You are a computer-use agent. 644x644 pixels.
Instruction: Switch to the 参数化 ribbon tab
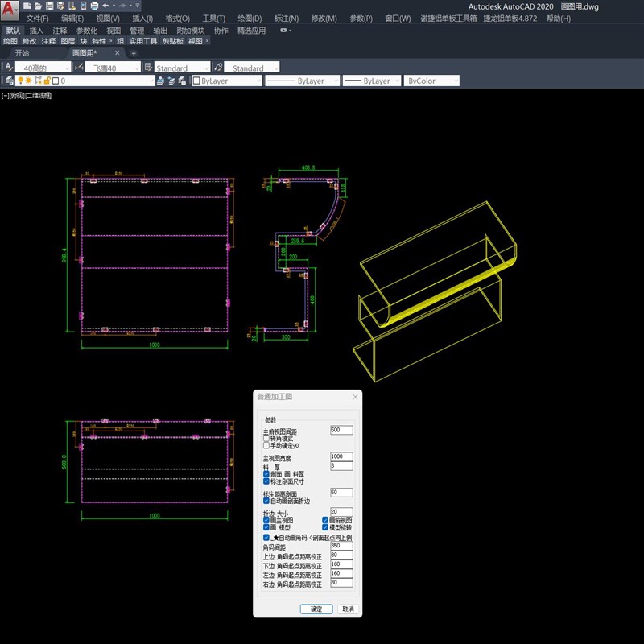click(x=87, y=31)
